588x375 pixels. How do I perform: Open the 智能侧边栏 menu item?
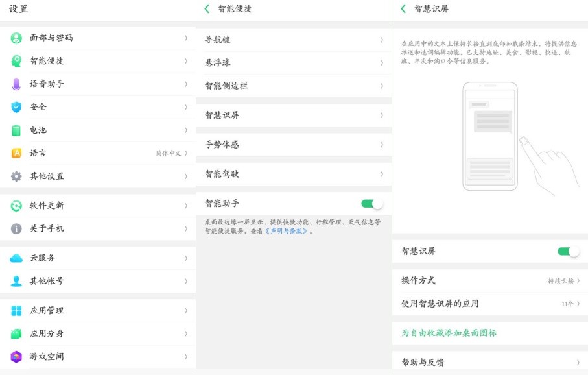[x=294, y=86]
